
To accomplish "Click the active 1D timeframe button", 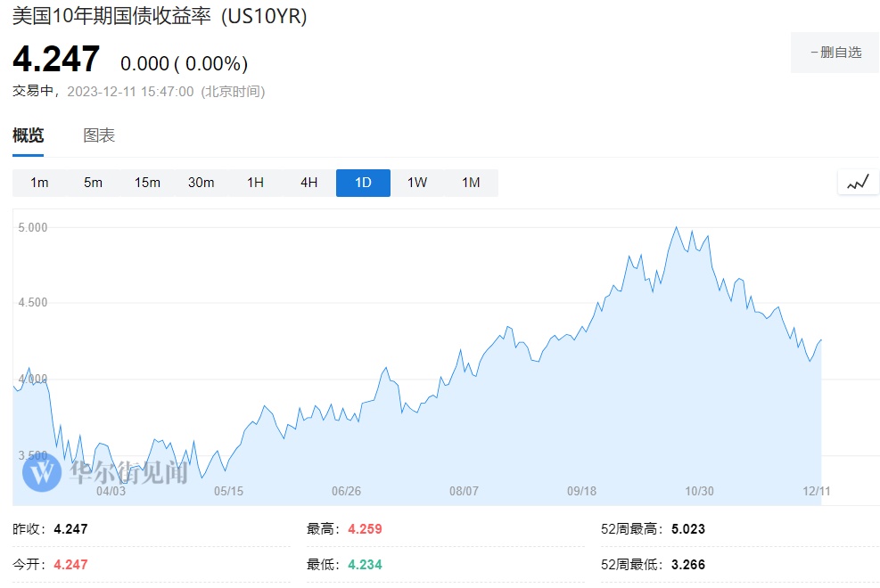I will coord(363,183).
